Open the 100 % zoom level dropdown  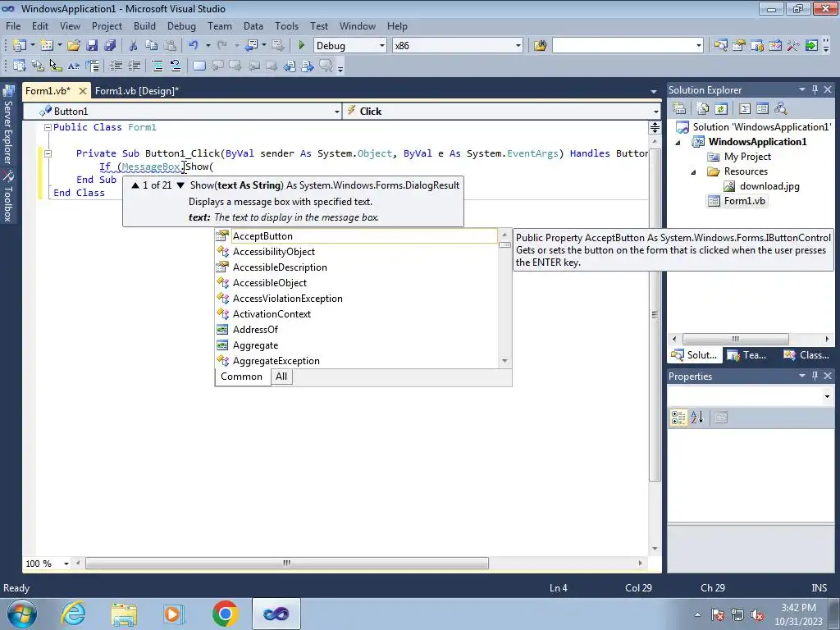coord(66,564)
